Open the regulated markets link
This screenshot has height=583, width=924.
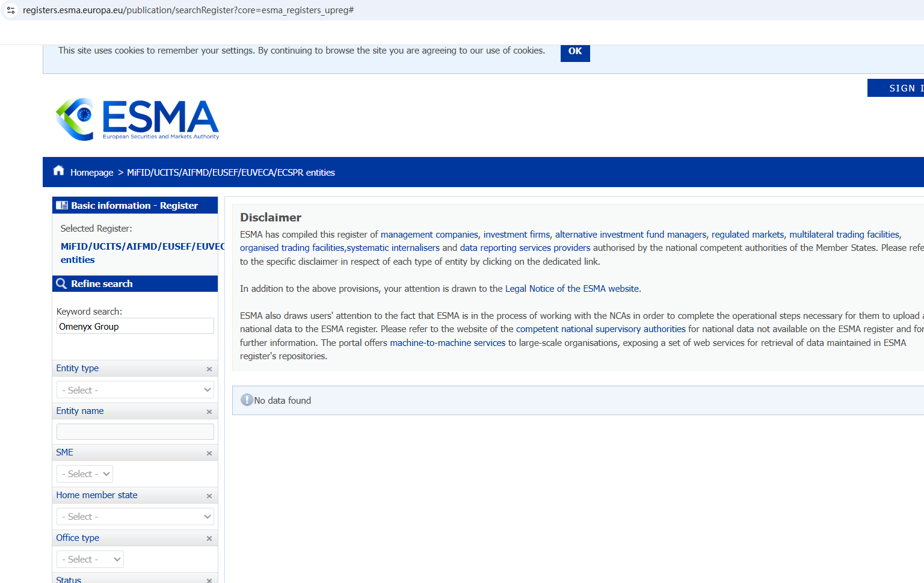(748, 235)
